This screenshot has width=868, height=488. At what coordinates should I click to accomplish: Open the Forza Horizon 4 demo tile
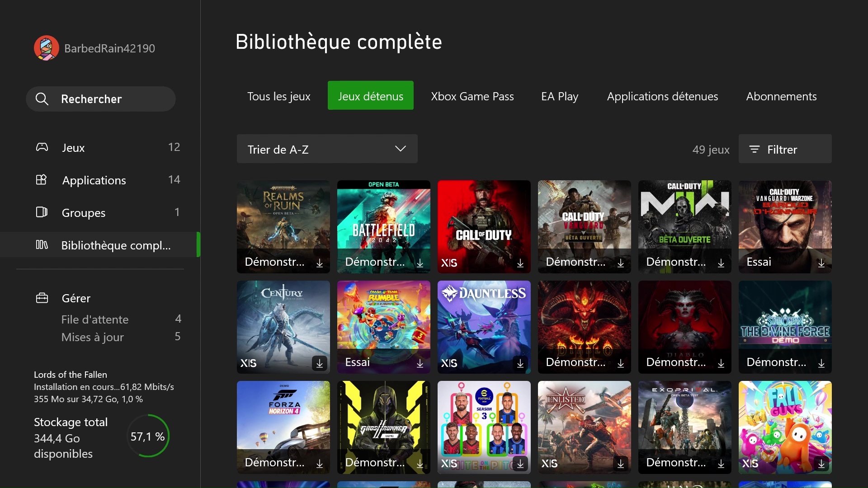click(283, 427)
